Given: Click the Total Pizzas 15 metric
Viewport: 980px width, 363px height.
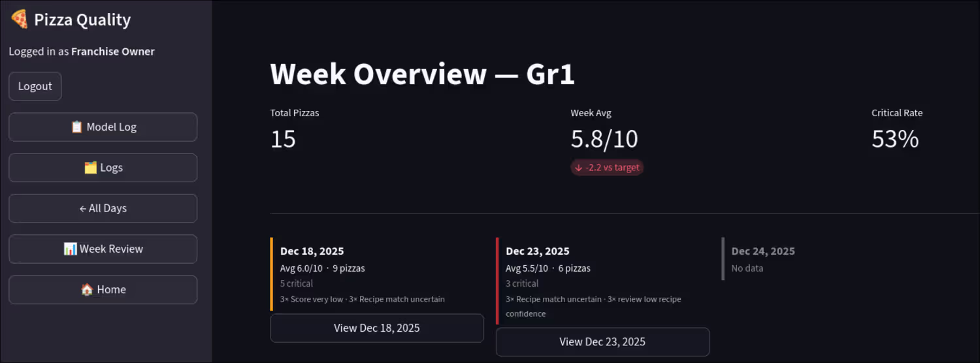Looking at the screenshot, I should [x=295, y=131].
